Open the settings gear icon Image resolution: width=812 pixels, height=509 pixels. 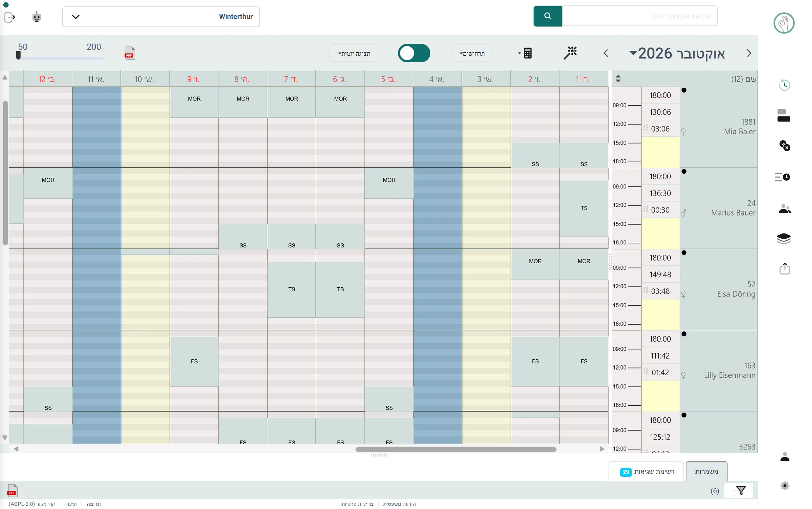(x=785, y=486)
